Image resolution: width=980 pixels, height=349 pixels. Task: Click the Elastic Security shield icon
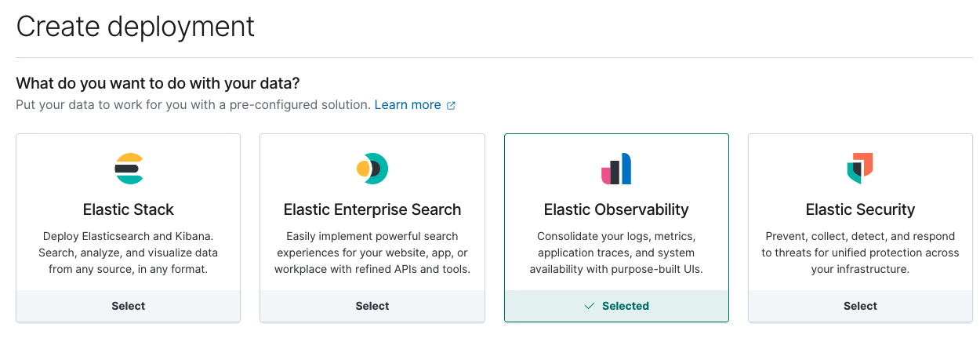tap(860, 169)
